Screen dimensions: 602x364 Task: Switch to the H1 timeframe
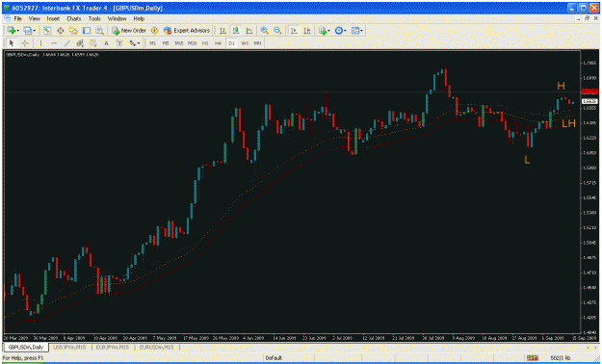click(x=205, y=43)
